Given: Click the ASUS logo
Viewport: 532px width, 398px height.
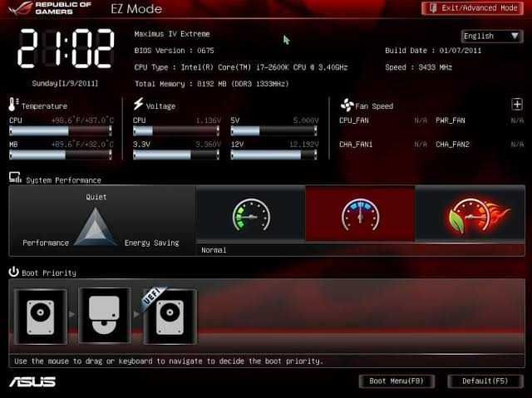Looking at the screenshot, I should [32, 381].
